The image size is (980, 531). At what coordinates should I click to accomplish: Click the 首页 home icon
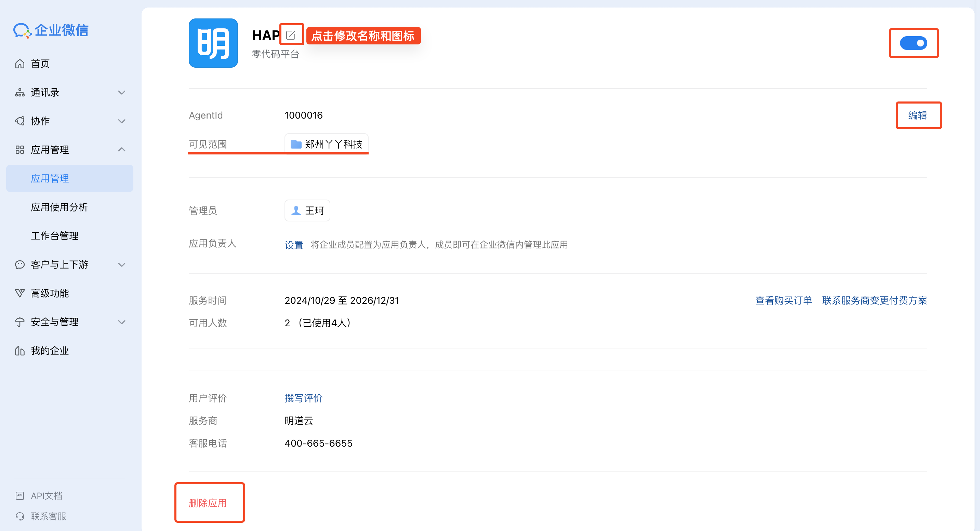click(x=20, y=64)
